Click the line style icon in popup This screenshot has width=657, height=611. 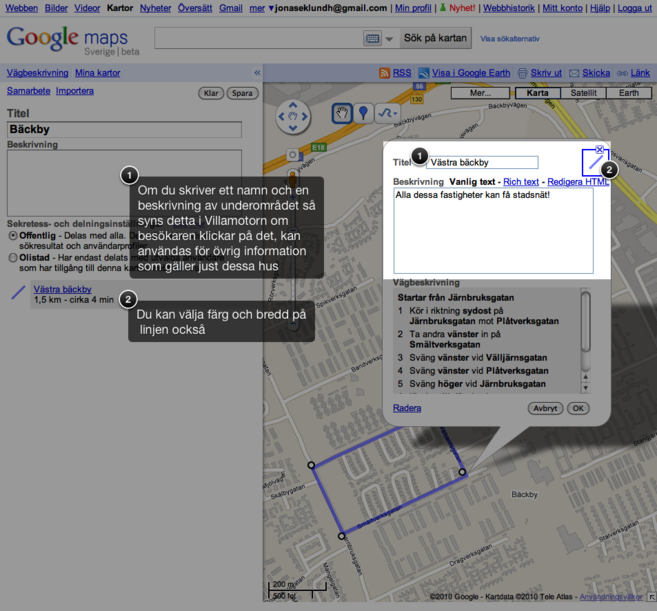click(595, 162)
